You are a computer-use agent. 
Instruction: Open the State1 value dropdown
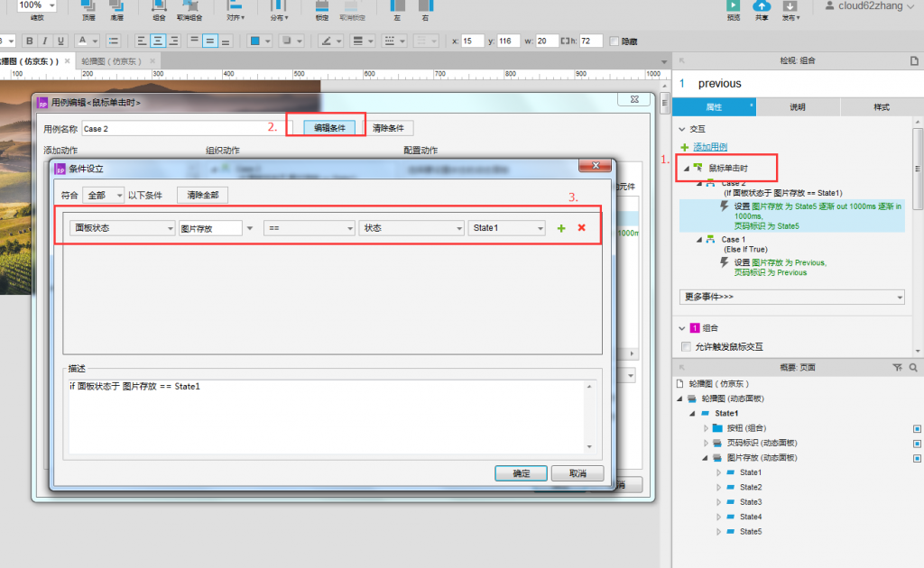[506, 228]
